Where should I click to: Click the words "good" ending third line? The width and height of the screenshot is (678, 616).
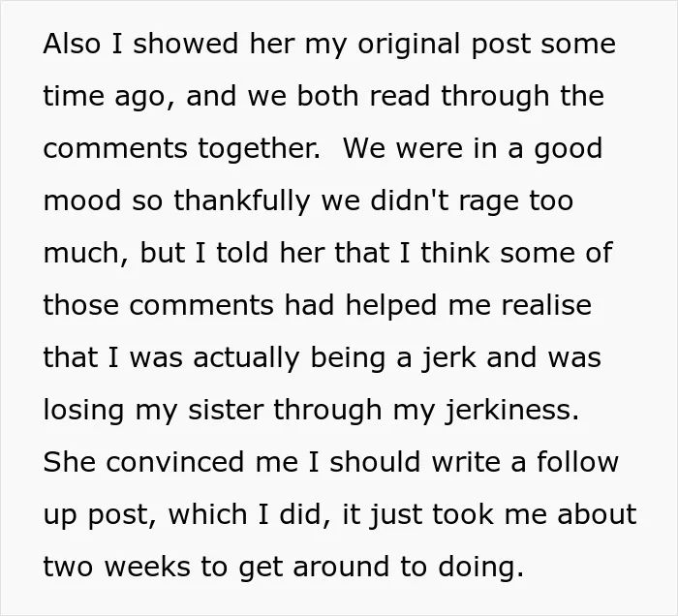(x=569, y=150)
